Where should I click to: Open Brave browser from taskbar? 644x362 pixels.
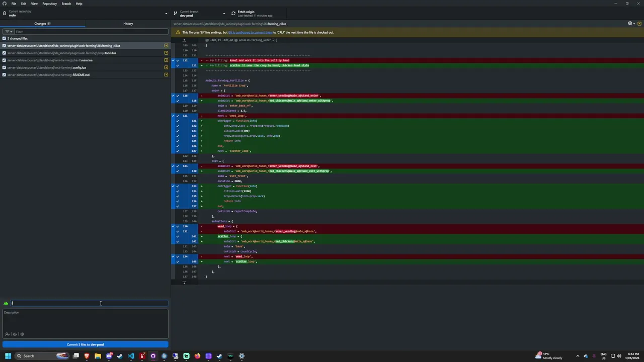coord(87,356)
